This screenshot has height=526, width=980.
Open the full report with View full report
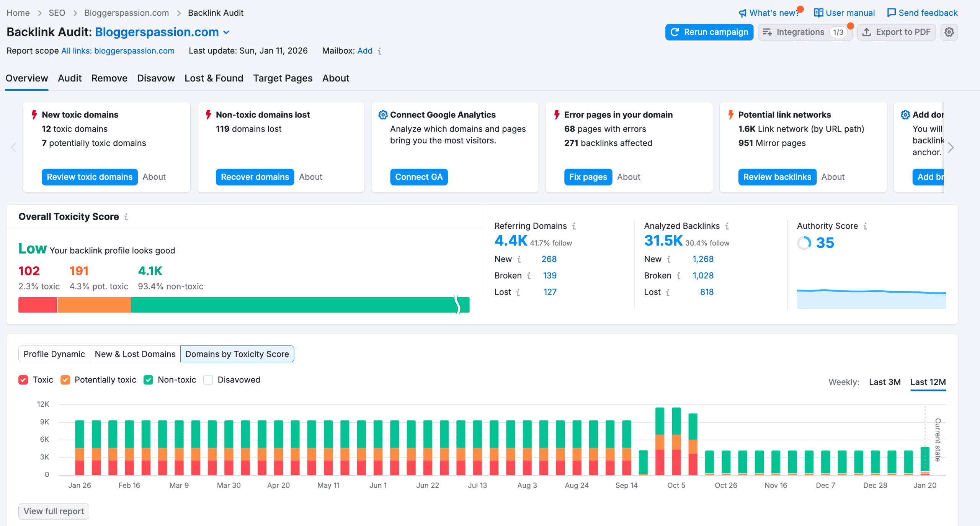pos(53,511)
